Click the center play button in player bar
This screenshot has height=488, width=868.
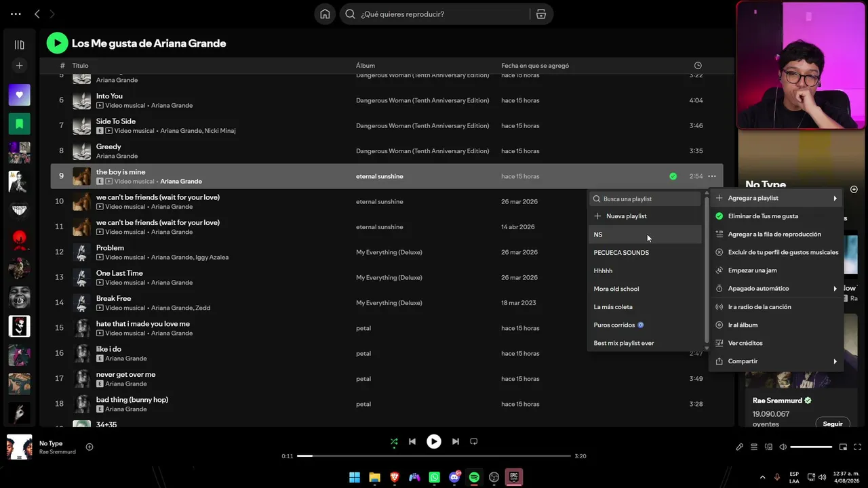click(x=434, y=441)
